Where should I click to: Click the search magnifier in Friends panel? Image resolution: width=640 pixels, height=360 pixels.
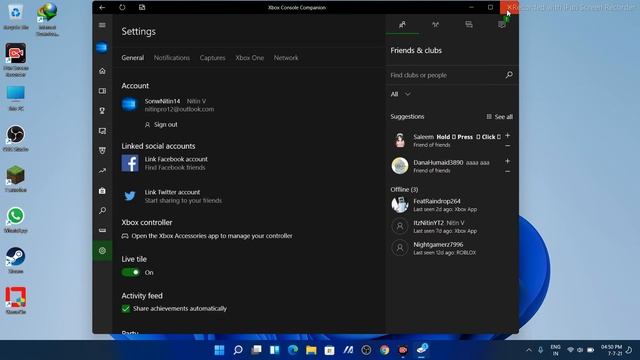(x=509, y=75)
